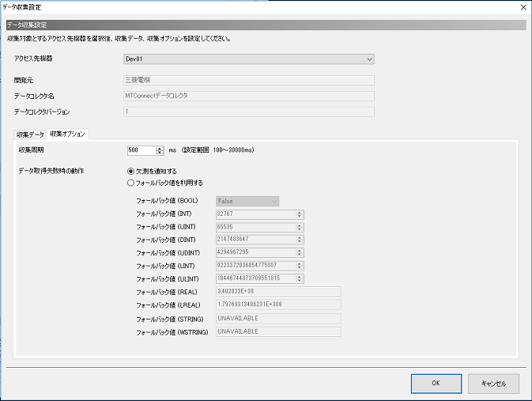The width and height of the screenshot is (532, 401).
Task: Click the フォールバック値 (LINT) value field
Action: coord(256,266)
